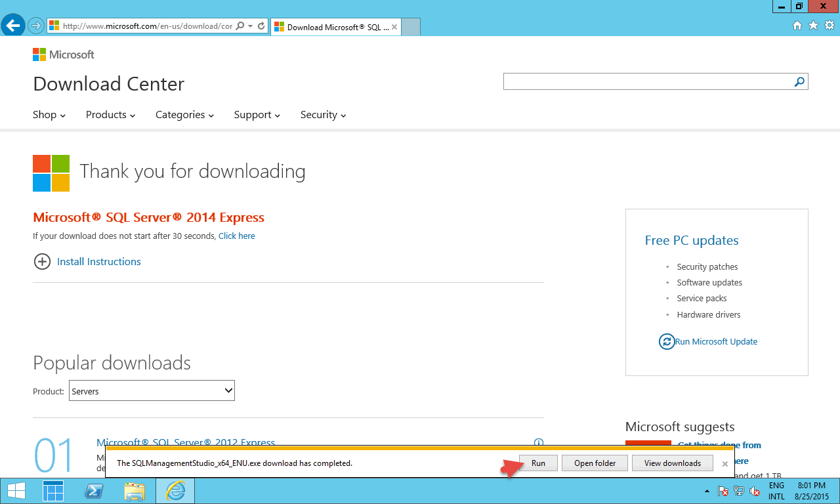This screenshot has height=504, width=840.
Task: Close the Download Microsoft SQL tab
Action: (x=394, y=27)
